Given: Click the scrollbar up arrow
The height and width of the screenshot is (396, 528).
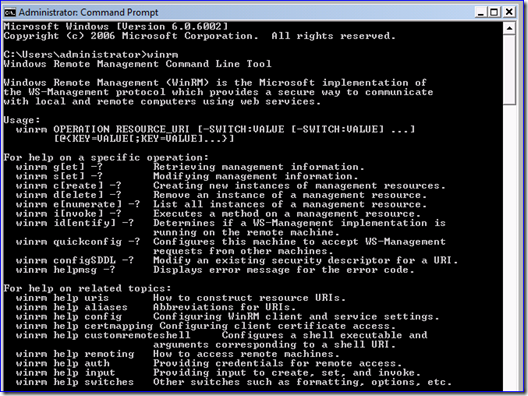Looking at the screenshot, I should [x=509, y=28].
